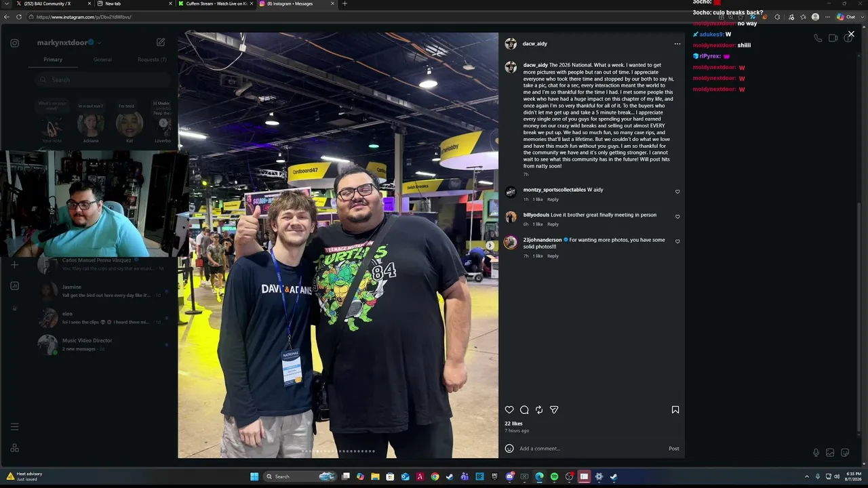Viewport: 868px width, 488px height.
Task: Expand the marknxtdoor account switcher chevron
Action: coord(99,43)
